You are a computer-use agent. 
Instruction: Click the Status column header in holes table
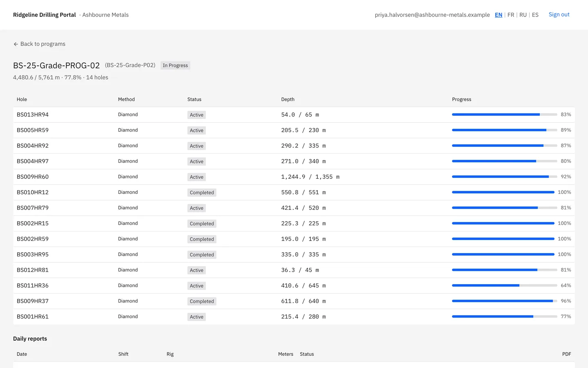click(194, 99)
